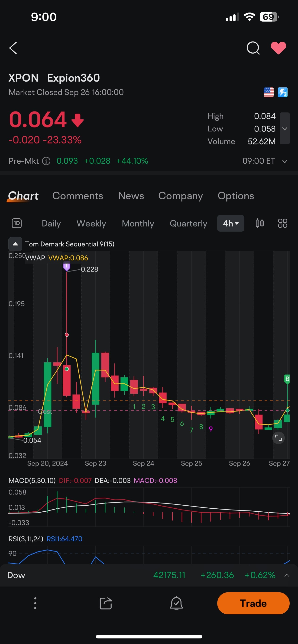The height and width of the screenshot is (644, 298).
Task: Toggle the pink heart favorite
Action: [278, 48]
